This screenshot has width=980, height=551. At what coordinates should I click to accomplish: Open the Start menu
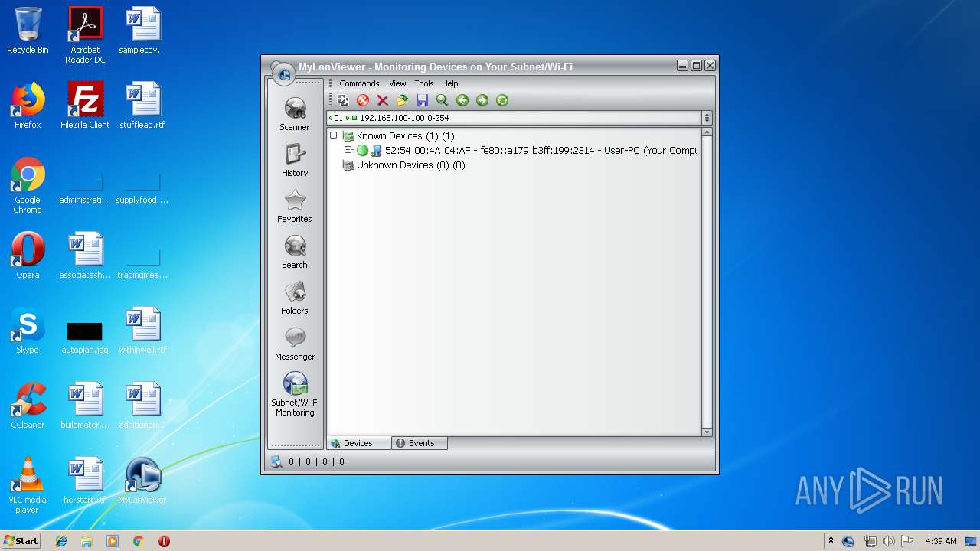click(x=21, y=541)
